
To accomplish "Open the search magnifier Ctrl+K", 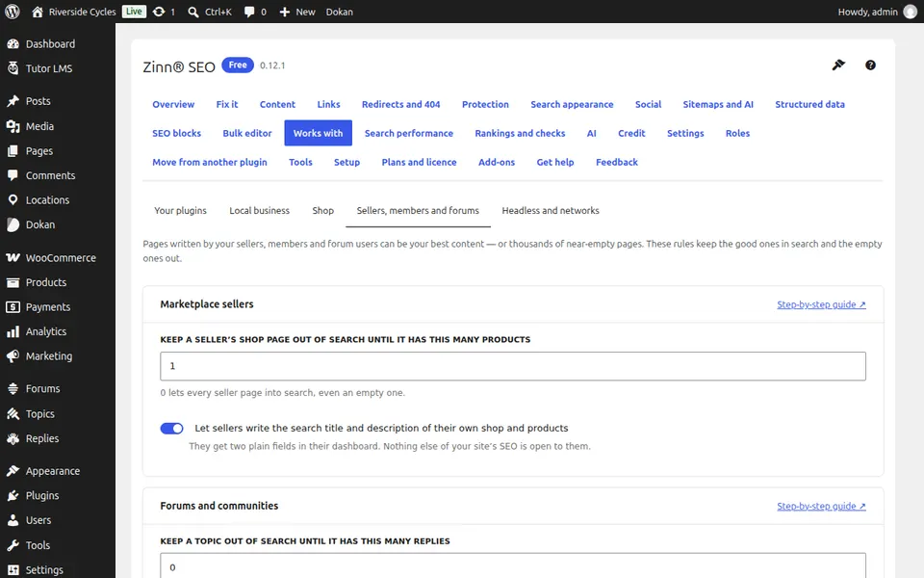I will pos(209,12).
